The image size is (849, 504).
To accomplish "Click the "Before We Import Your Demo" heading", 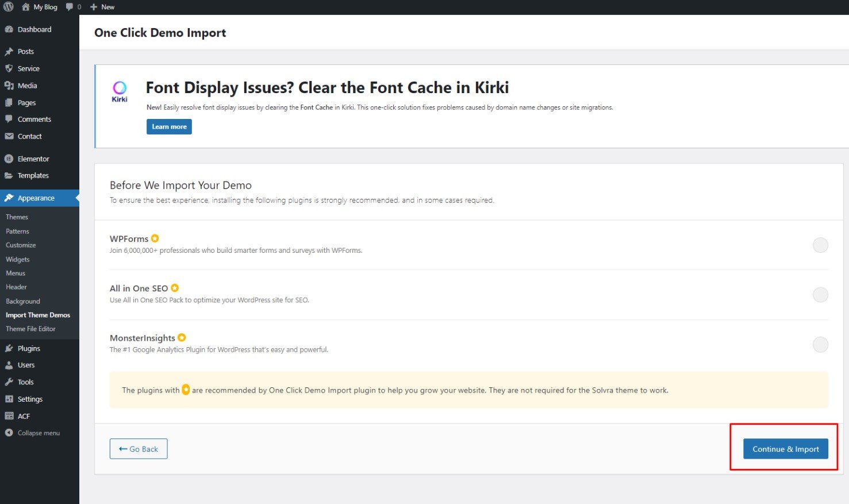I will (180, 185).
